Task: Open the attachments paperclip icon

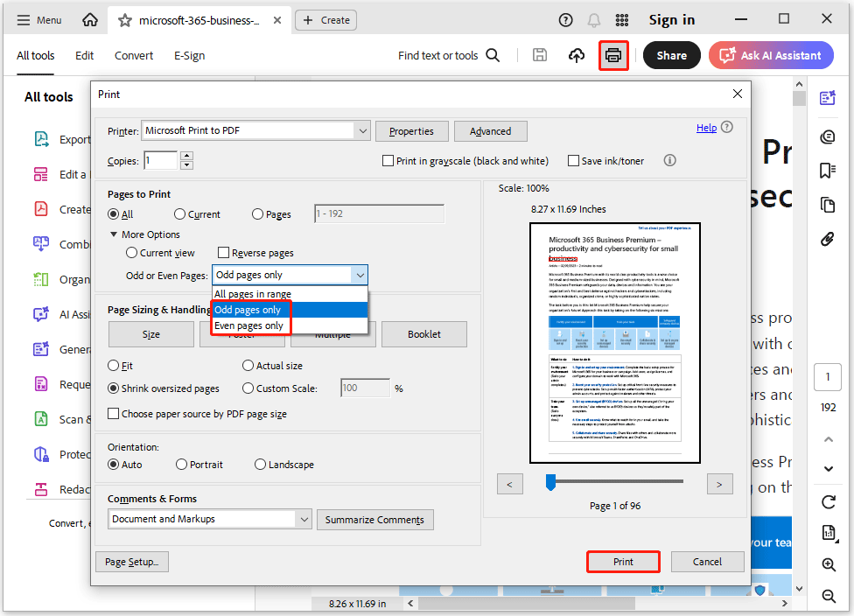Action: [x=828, y=239]
